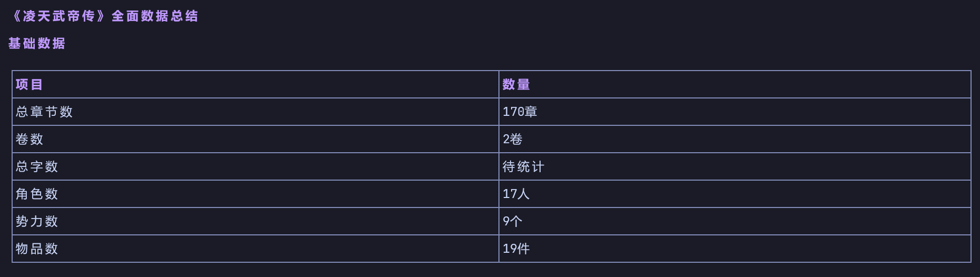980x277 pixels.
Task: Click blank area in 项目 header cell
Action: 269,84
